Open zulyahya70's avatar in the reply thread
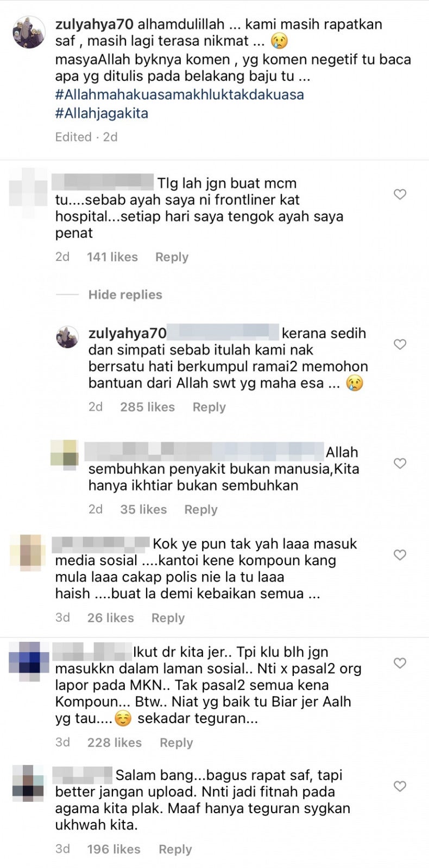 tap(67, 337)
